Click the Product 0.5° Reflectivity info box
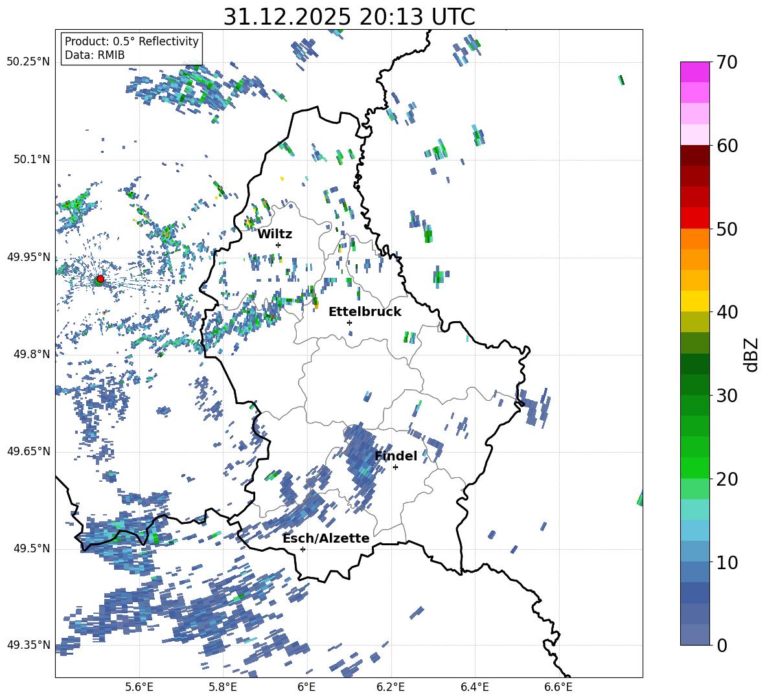The image size is (767, 700). point(132,49)
